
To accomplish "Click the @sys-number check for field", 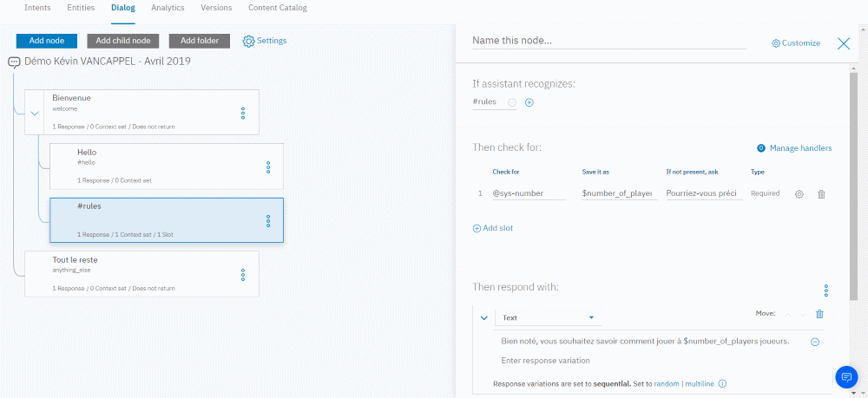I will click(x=529, y=193).
